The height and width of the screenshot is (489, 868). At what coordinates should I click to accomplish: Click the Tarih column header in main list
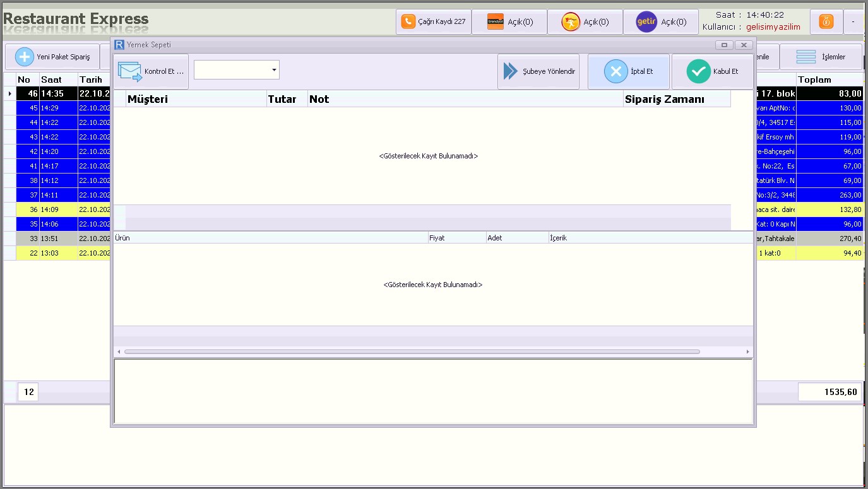point(94,80)
